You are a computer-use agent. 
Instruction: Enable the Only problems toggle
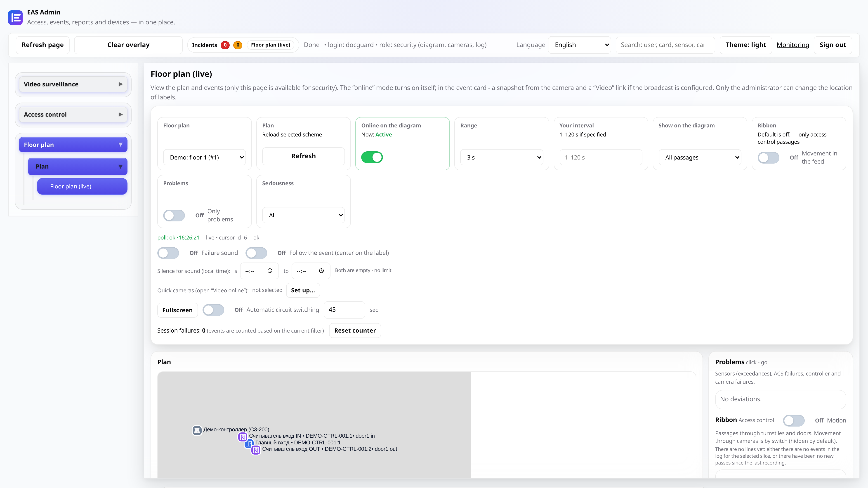click(174, 215)
